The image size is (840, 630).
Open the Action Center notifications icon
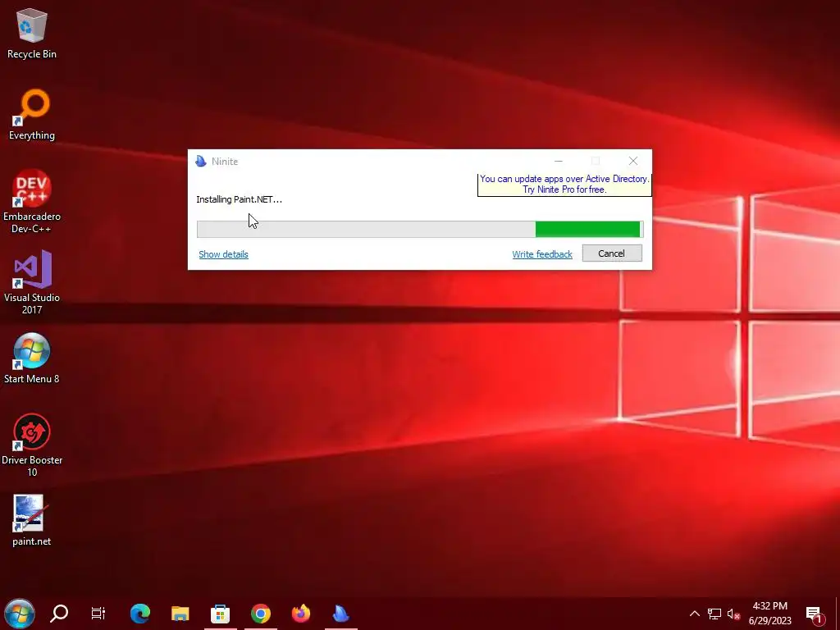click(815, 614)
